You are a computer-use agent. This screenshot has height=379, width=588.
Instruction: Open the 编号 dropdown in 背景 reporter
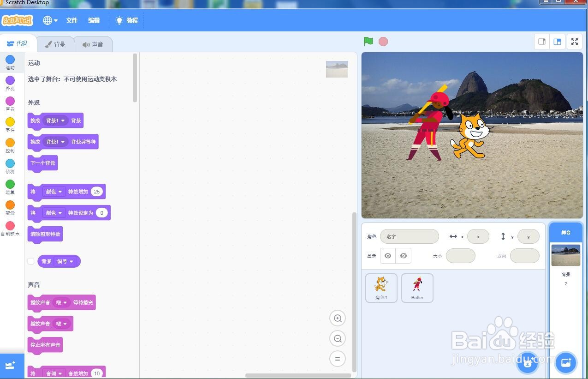pos(65,261)
